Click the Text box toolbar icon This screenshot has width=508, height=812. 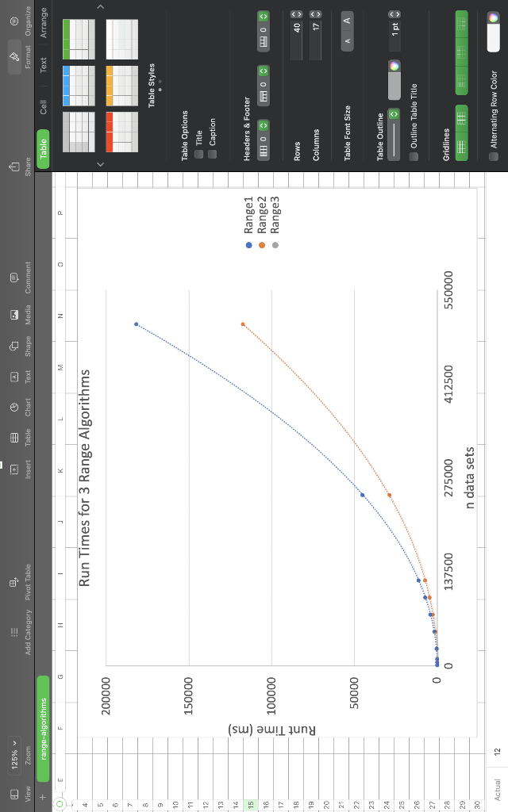[14, 377]
